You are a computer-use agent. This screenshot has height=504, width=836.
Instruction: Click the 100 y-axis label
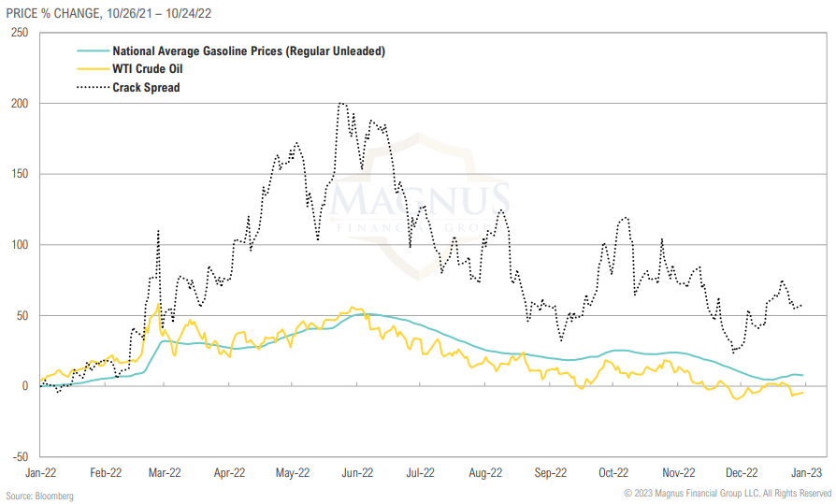point(19,245)
